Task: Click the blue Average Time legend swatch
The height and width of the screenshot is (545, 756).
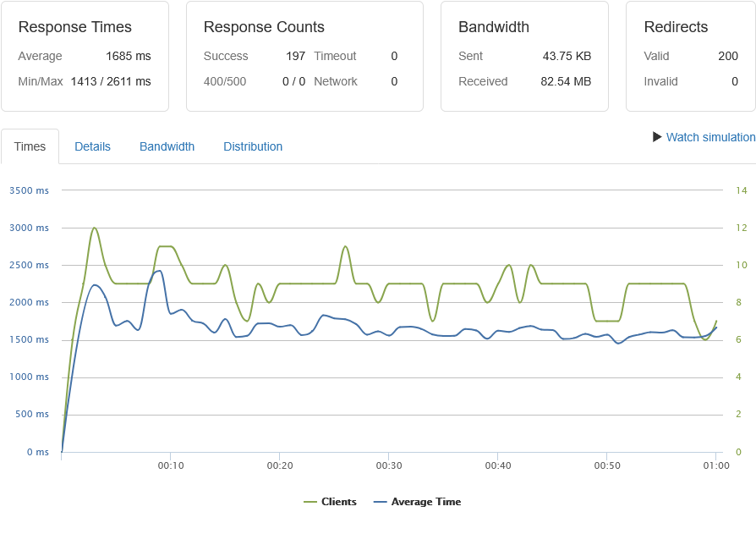Action: click(x=380, y=502)
